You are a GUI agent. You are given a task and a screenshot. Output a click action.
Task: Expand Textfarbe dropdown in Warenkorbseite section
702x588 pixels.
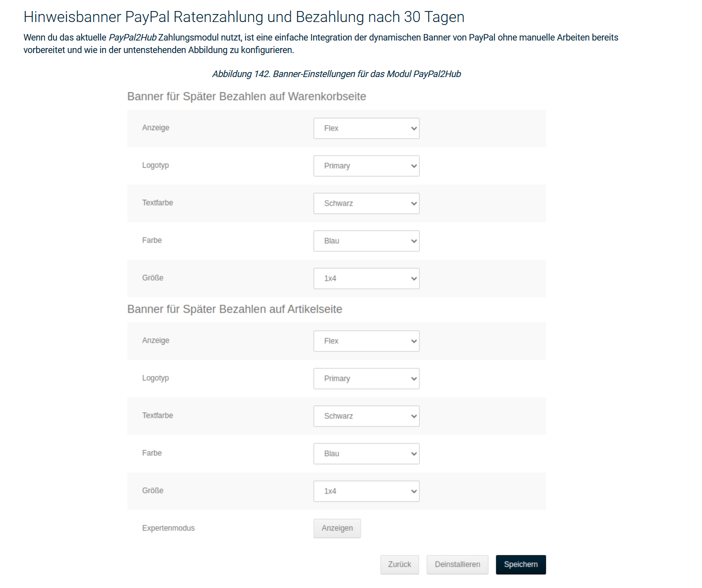click(x=366, y=204)
